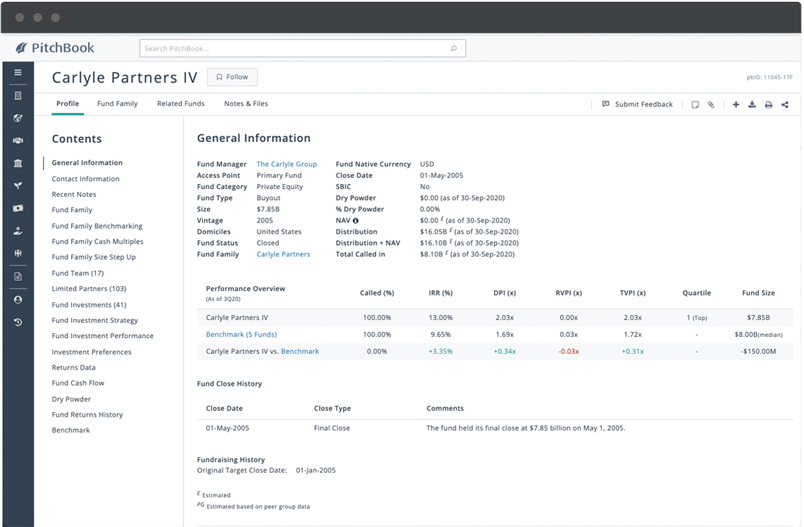
Task: Follow Carlyle Partners IV
Action: pyautogui.click(x=232, y=77)
